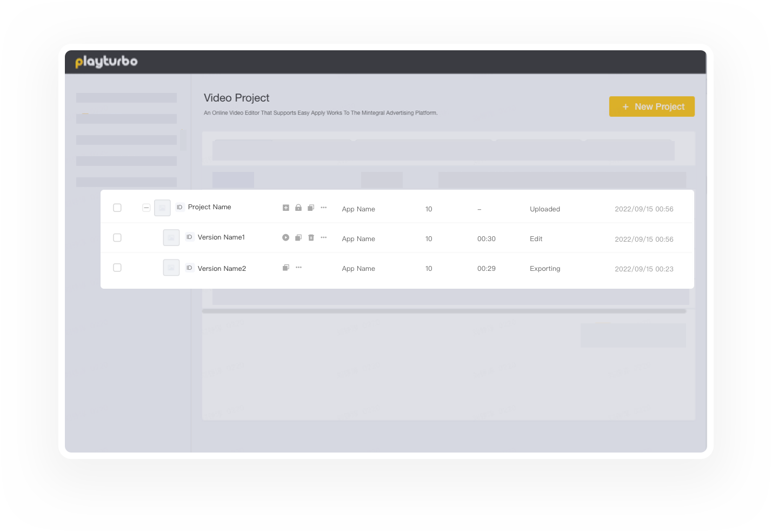Select checkbox for Version Name2 row

117,268
